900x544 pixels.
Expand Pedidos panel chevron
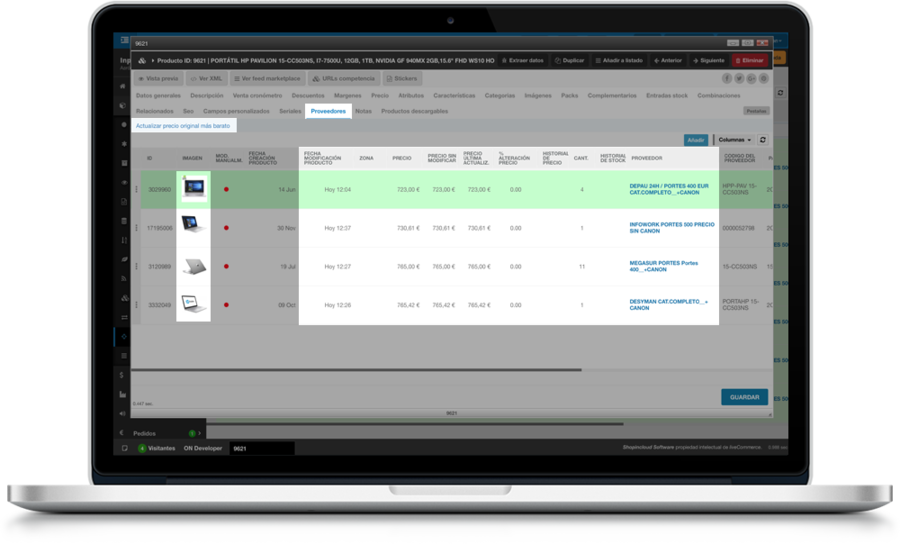click(199, 433)
